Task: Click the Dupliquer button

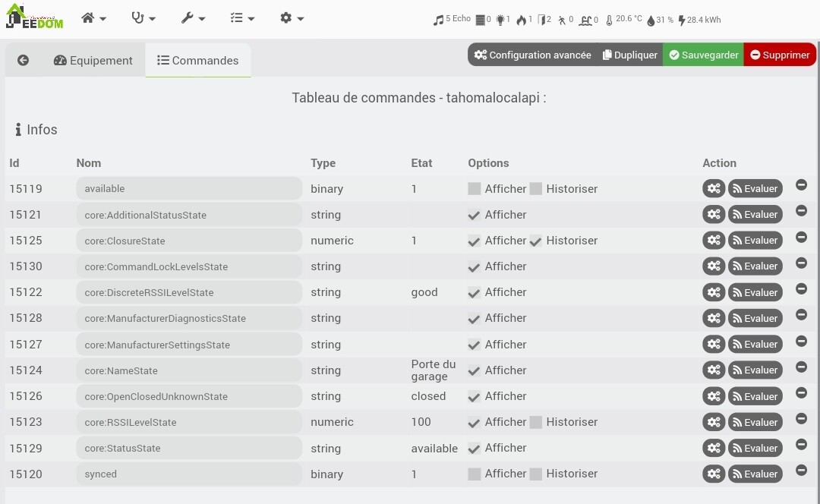Action: pos(630,55)
